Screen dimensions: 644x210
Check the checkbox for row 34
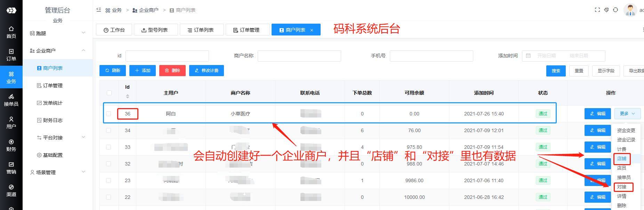tap(108, 130)
